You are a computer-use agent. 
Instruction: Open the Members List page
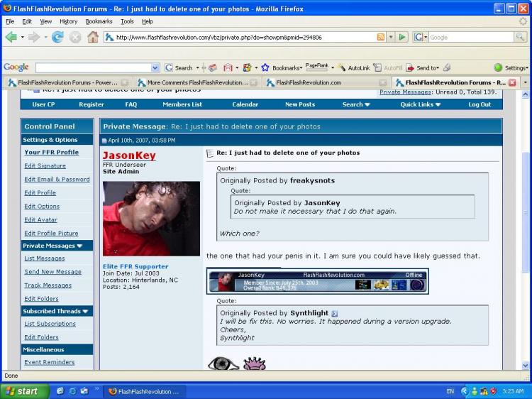[x=182, y=104]
